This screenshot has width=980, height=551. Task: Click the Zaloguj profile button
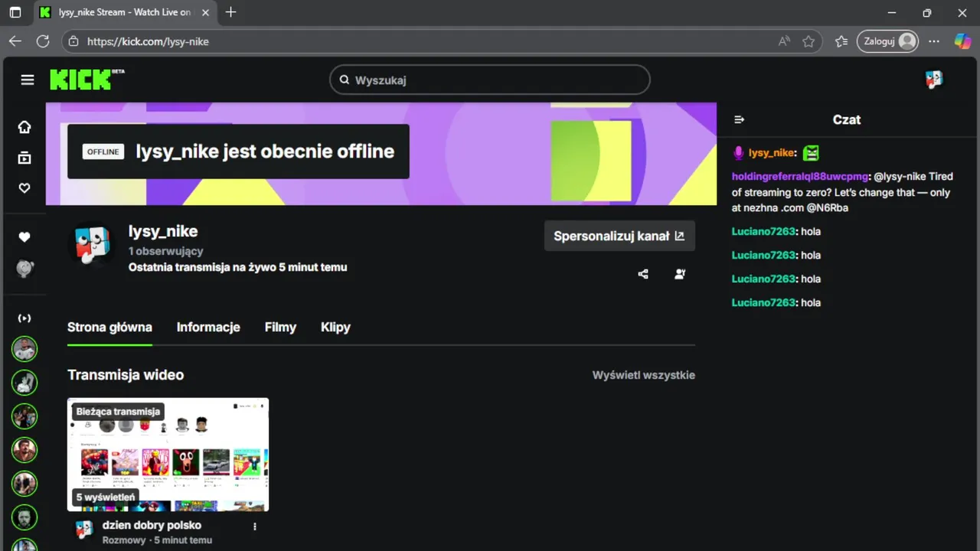(887, 41)
